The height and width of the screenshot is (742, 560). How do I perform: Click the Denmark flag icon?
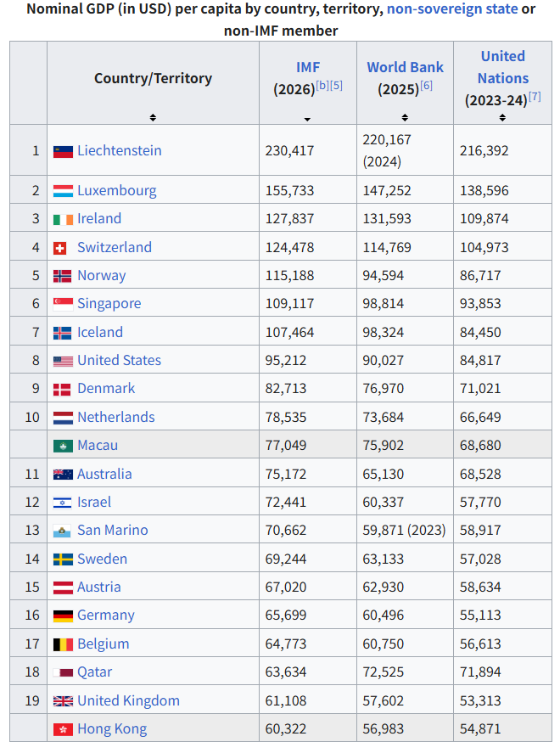(x=62, y=390)
